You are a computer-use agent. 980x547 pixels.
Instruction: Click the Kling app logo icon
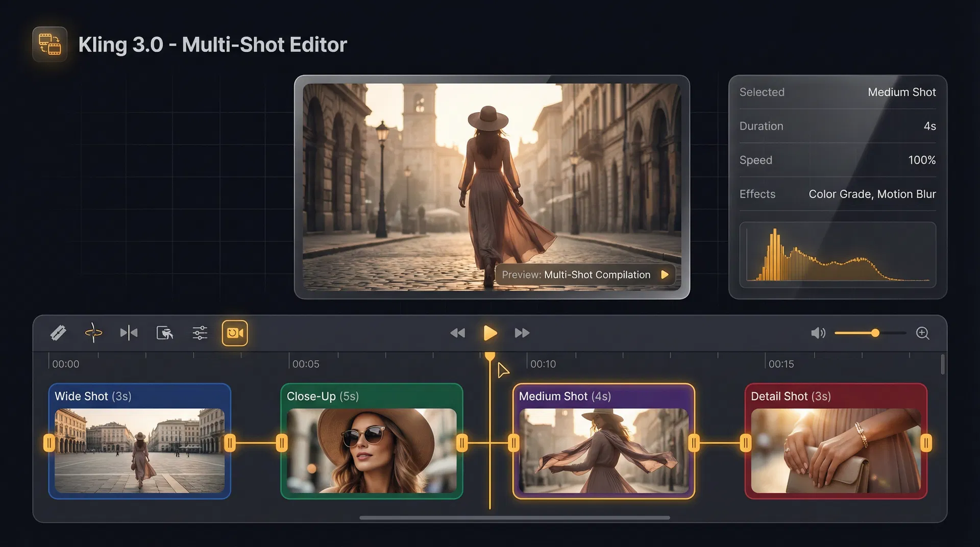click(x=50, y=44)
